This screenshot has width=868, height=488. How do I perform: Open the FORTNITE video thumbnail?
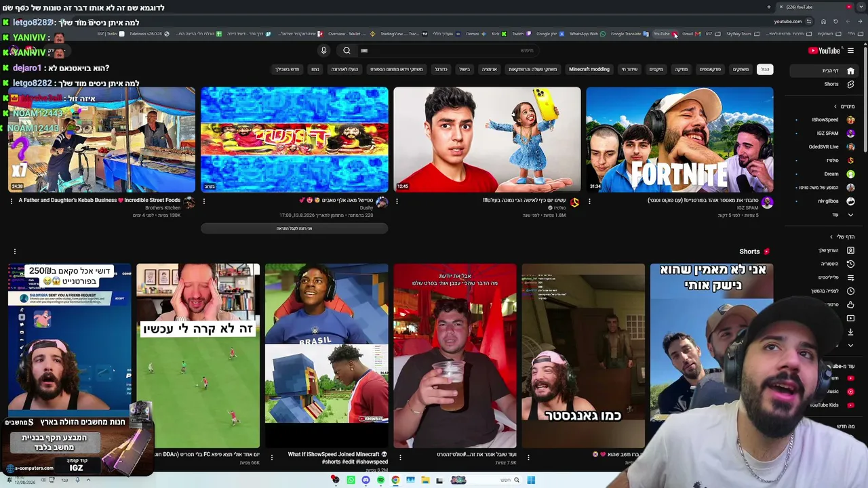pos(679,140)
